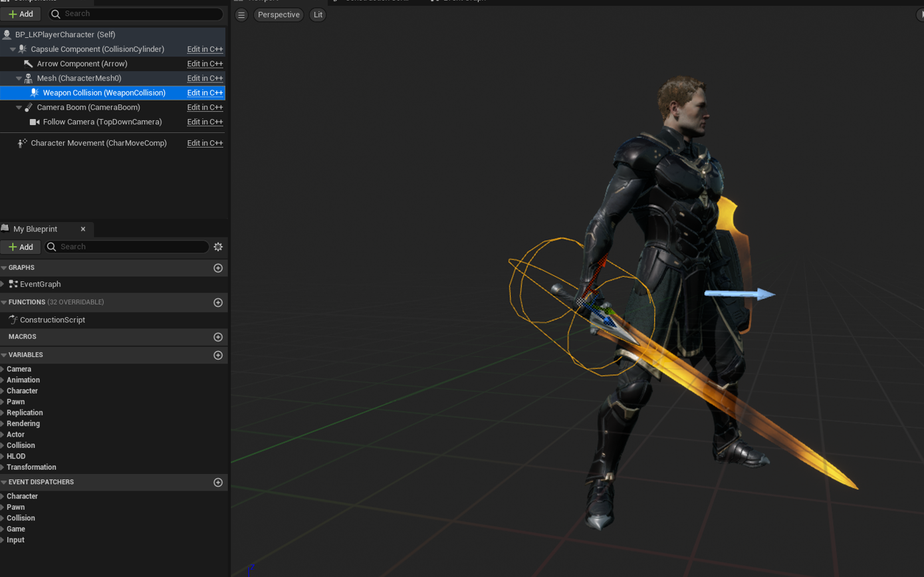Add a new variable via plus icon
Image resolution: width=924 pixels, height=577 pixels.
coord(218,356)
